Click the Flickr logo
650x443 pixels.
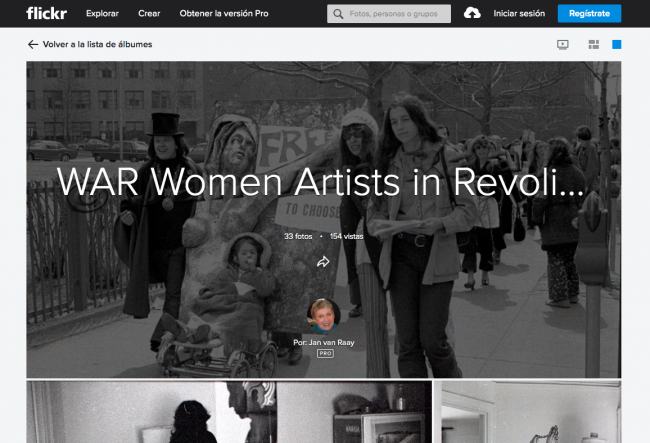tap(46, 13)
